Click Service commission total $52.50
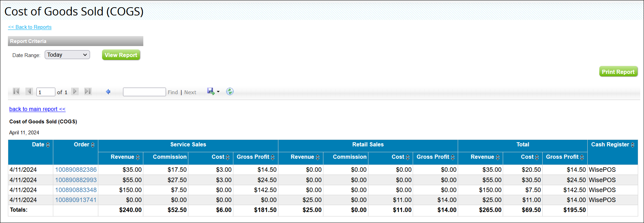This screenshot has height=223, width=644. 177,210
